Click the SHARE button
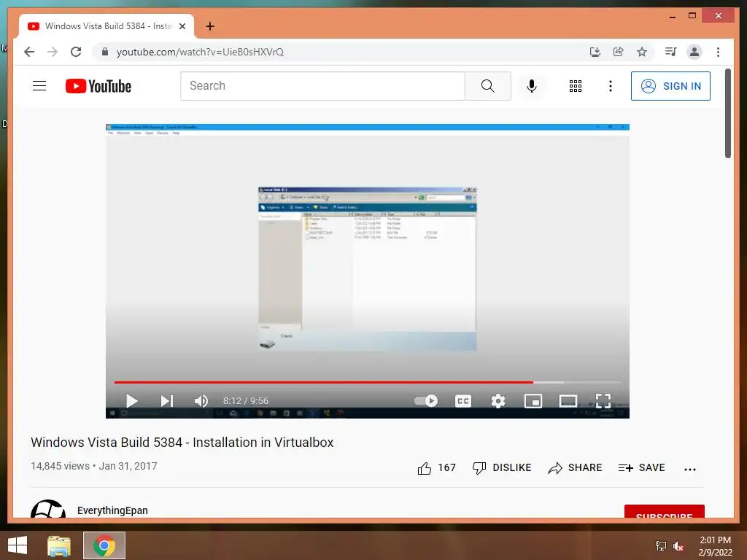This screenshot has height=560, width=747. click(575, 468)
